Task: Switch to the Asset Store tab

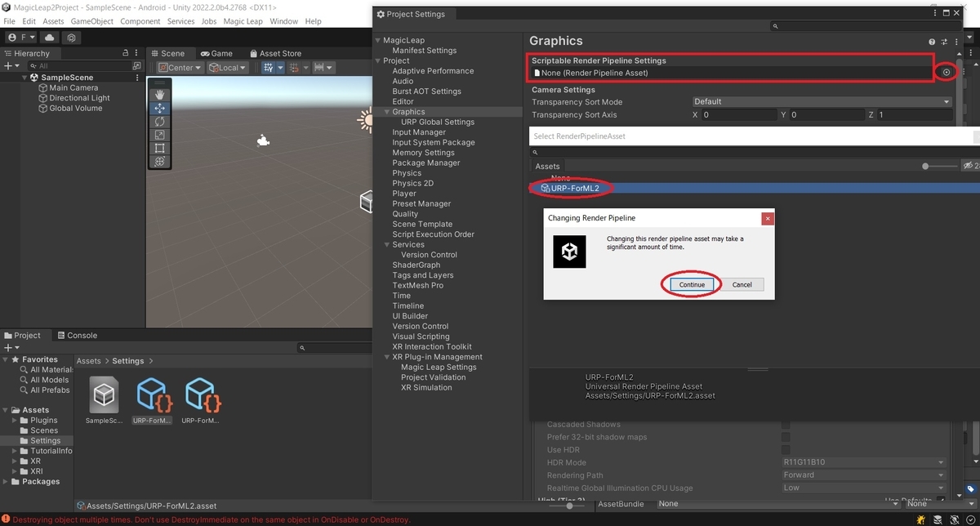Action: click(x=276, y=53)
